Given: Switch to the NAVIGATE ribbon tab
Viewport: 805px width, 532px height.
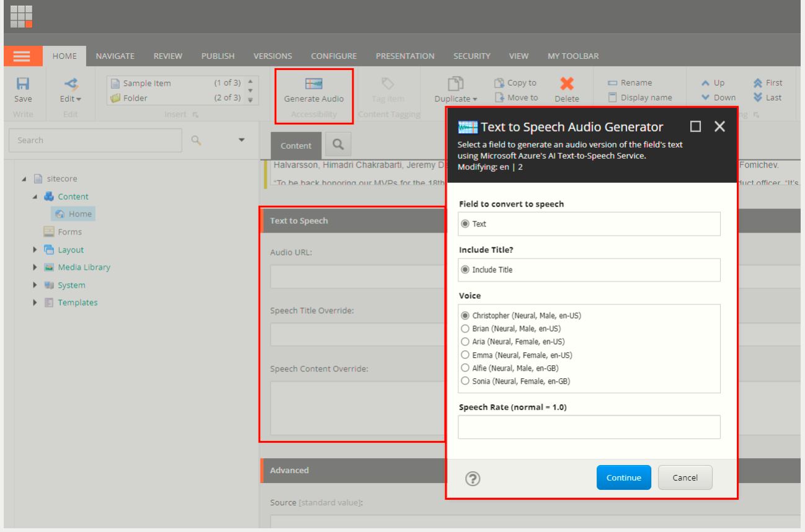Looking at the screenshot, I should [x=115, y=56].
